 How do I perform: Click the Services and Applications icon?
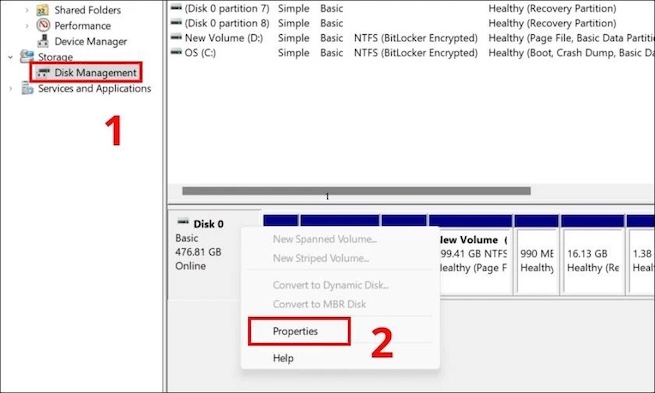pyautogui.click(x=27, y=88)
